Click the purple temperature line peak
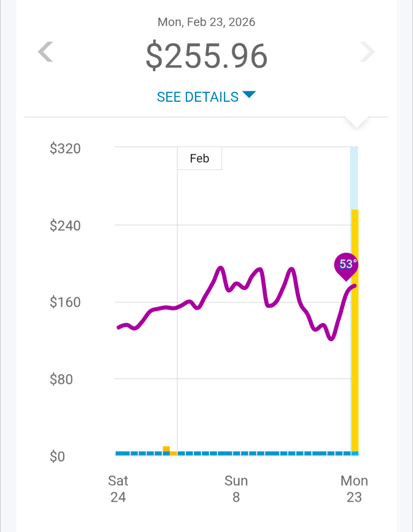This screenshot has width=413, height=532. click(220, 268)
